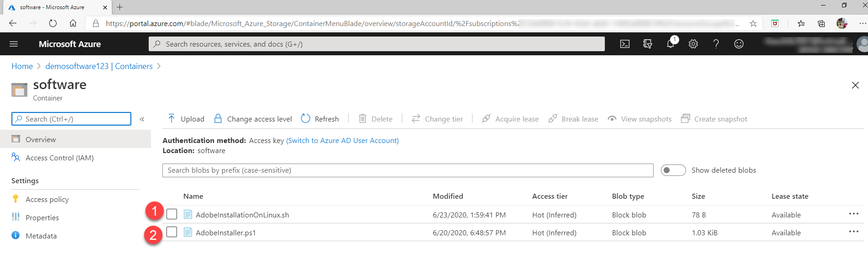Click Change access level
This screenshot has width=868, height=270.
253,119
